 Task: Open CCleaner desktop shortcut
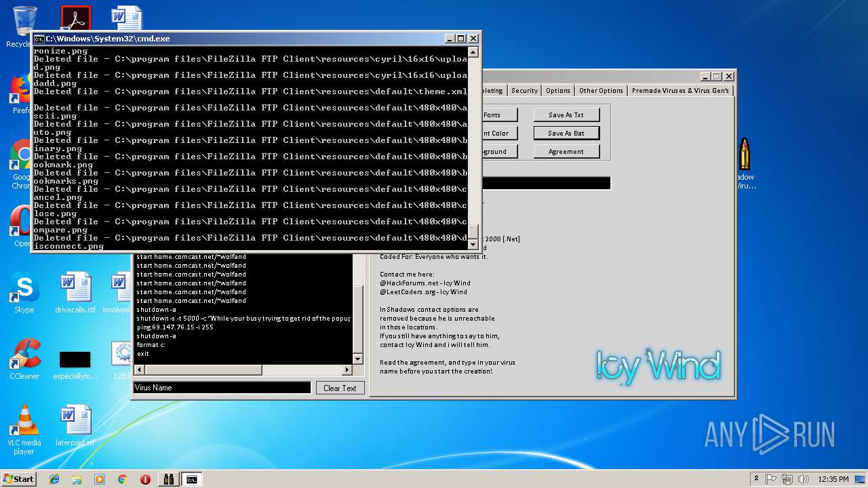24,359
